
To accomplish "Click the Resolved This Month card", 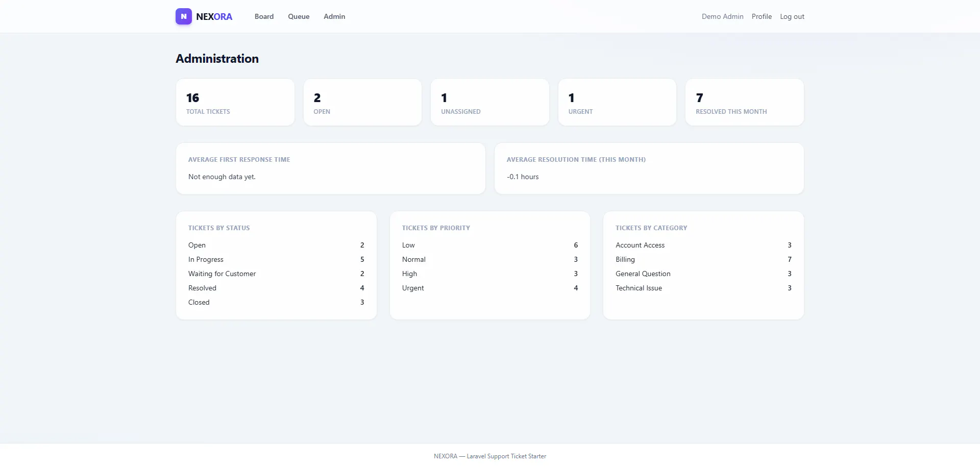I will point(745,102).
